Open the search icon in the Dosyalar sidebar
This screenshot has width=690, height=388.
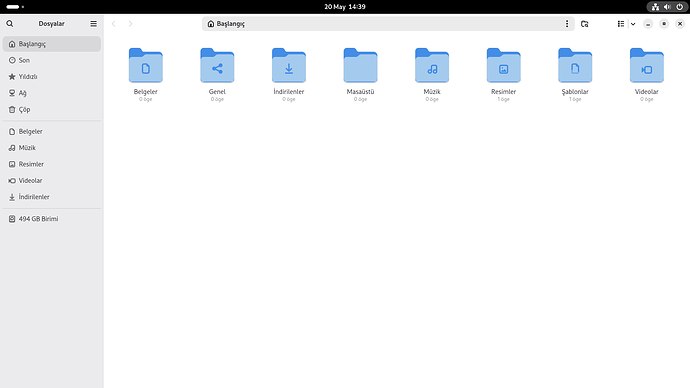pos(10,24)
